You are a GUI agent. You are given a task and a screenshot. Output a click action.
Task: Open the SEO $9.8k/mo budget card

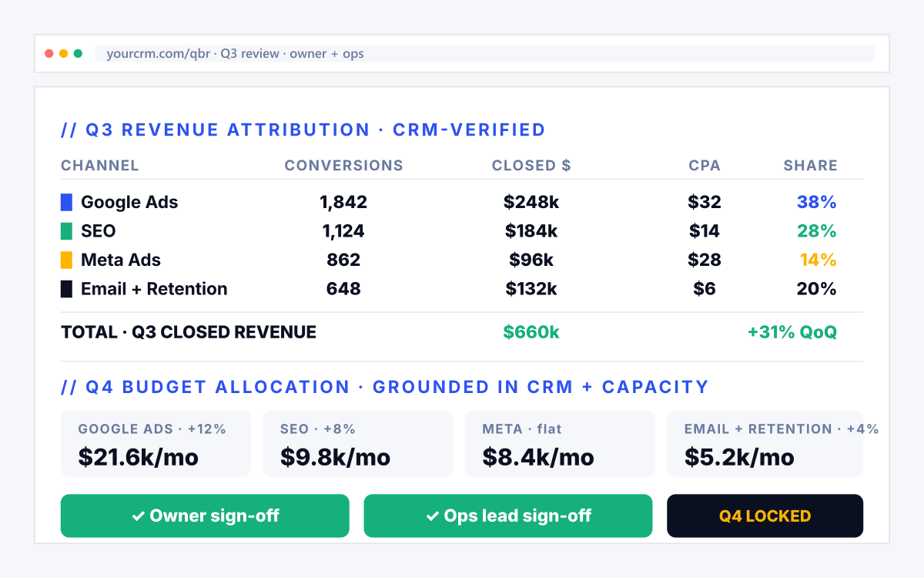tap(358, 444)
